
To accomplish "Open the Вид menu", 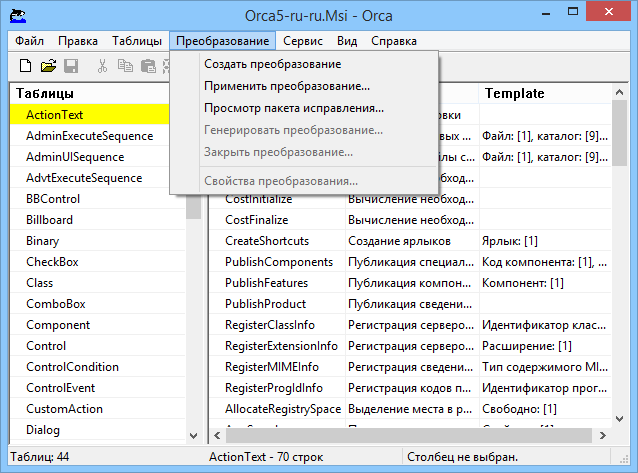I will pyautogui.click(x=347, y=41).
